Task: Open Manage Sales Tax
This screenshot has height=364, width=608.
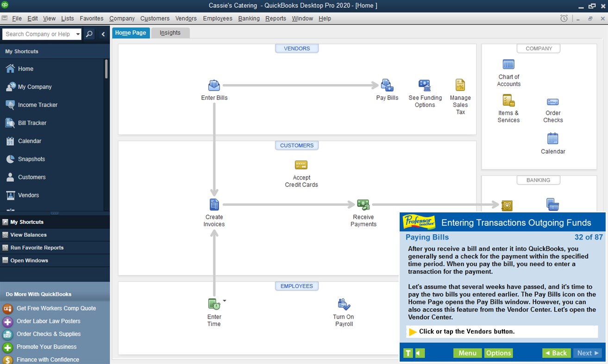Action: 460,86
